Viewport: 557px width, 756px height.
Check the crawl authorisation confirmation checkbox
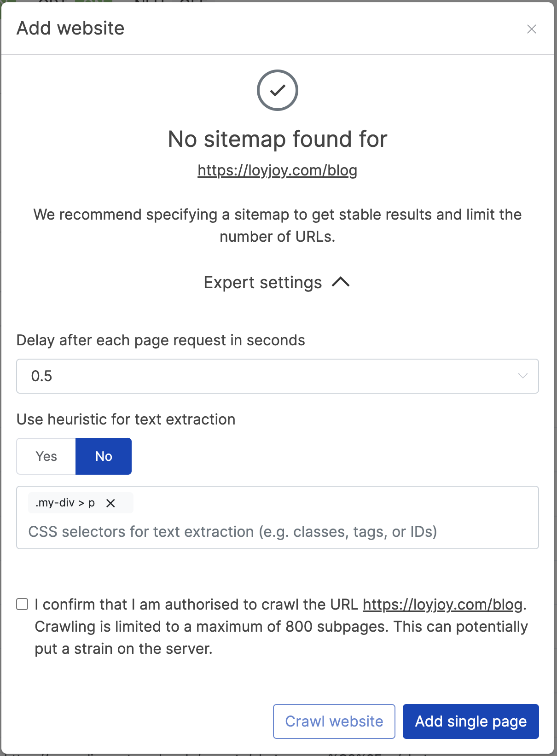click(22, 604)
